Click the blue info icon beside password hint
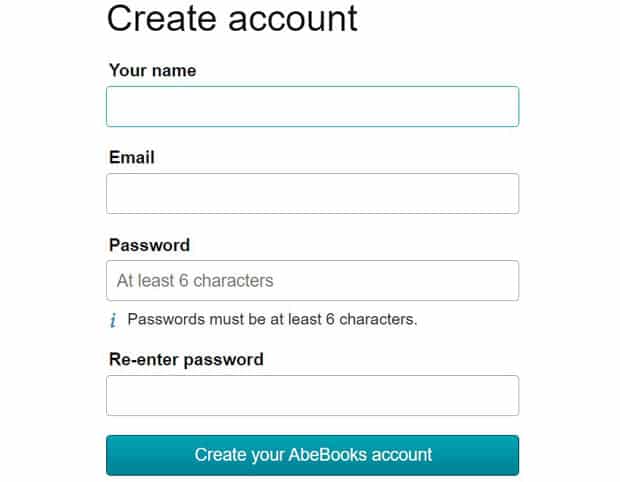 click(113, 320)
